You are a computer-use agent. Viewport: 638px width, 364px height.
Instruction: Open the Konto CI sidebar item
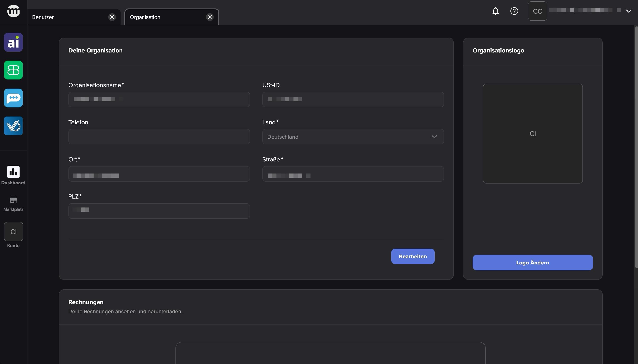[x=13, y=232]
